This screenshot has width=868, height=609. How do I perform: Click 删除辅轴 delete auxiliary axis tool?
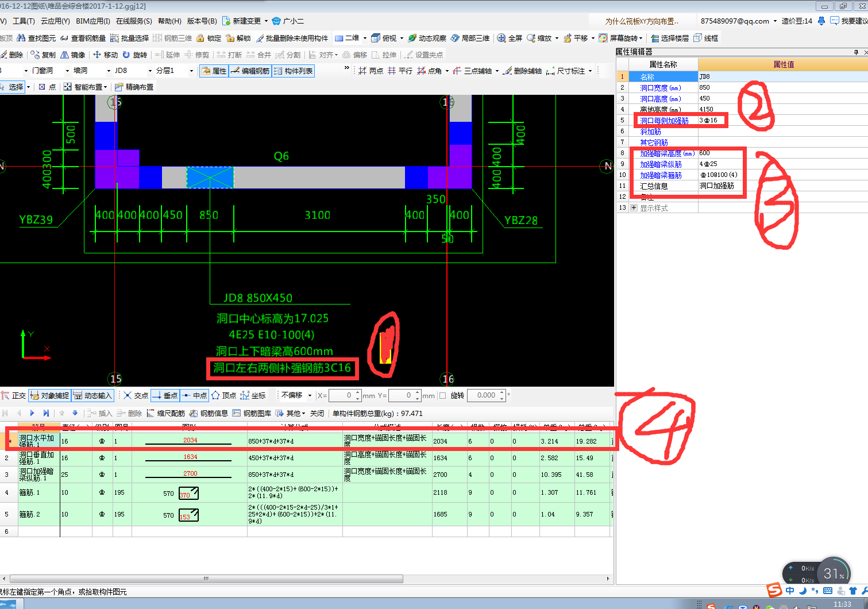[x=522, y=71]
